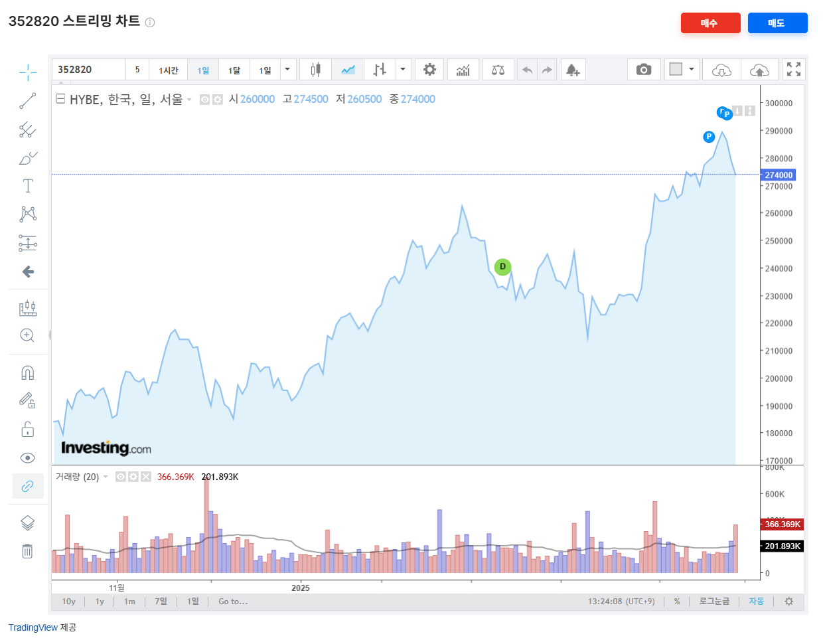Click the info icon next to title
The image size is (823, 644).
pyautogui.click(x=150, y=23)
